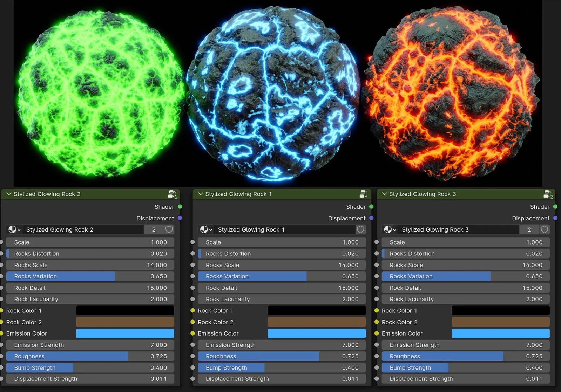Open the Emission Color swatch on Stylized Glowing Rock 1
The image size is (561, 392).
coord(316,333)
